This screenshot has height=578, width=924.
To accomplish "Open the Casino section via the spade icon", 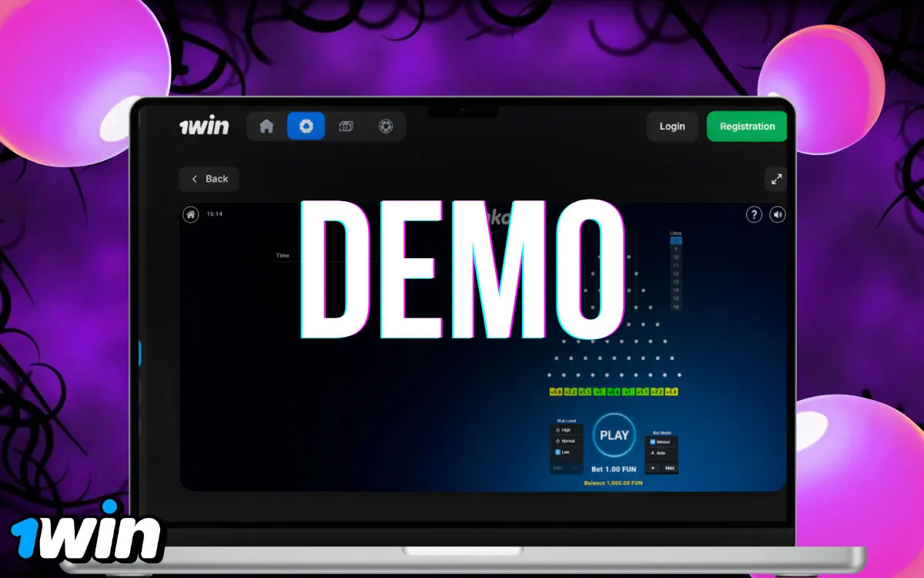I will (x=306, y=126).
